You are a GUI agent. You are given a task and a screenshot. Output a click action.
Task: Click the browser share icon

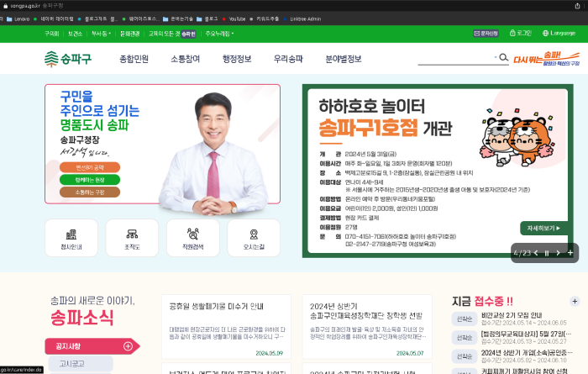coord(578,6)
